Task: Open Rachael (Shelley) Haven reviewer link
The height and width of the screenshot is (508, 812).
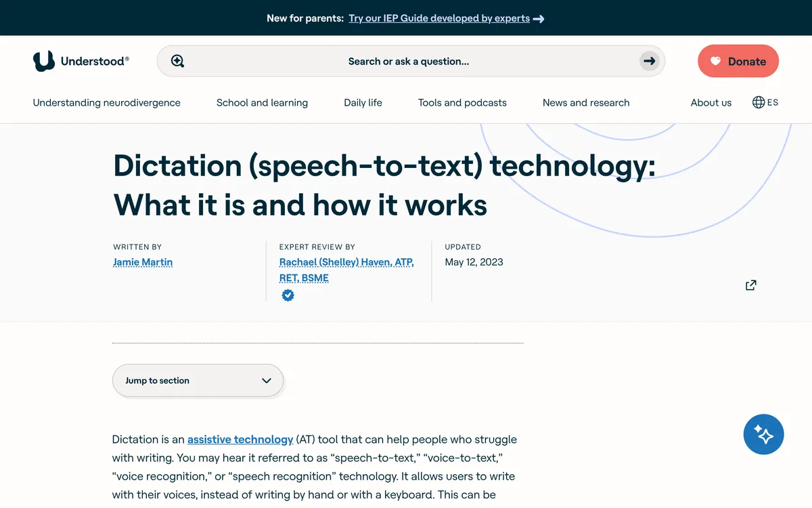Action: [346, 270]
